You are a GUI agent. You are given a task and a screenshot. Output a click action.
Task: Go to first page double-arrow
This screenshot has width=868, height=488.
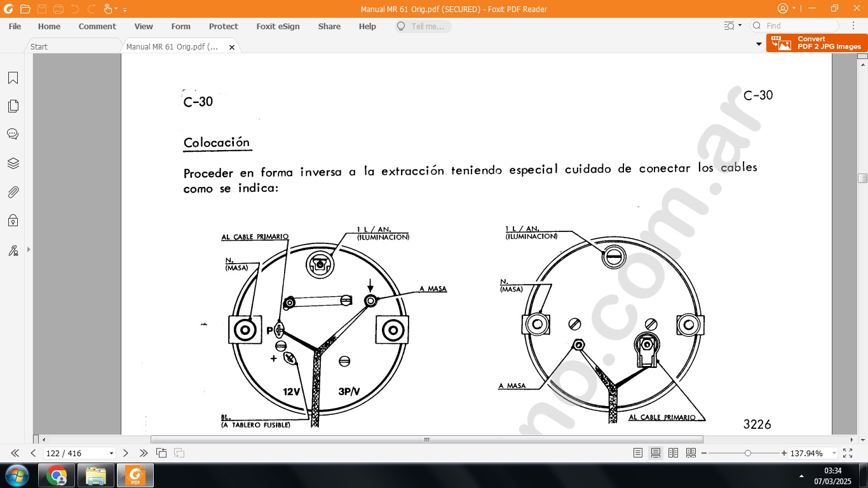(15, 453)
